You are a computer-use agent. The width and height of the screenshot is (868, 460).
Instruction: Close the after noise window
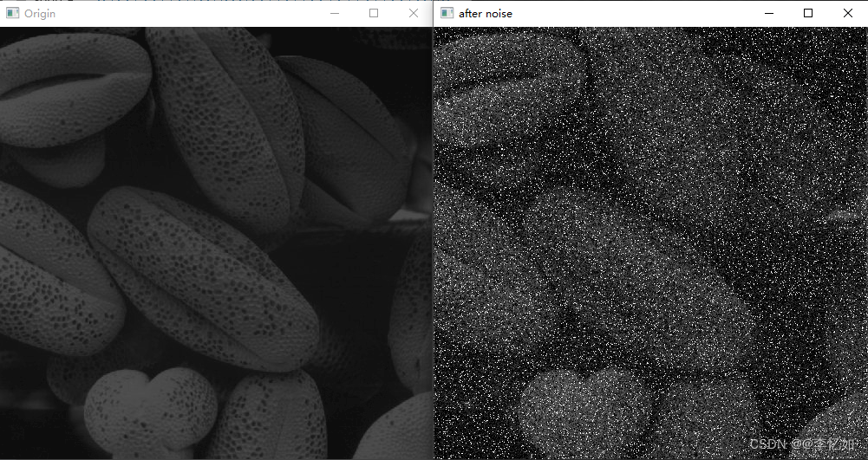tap(848, 13)
